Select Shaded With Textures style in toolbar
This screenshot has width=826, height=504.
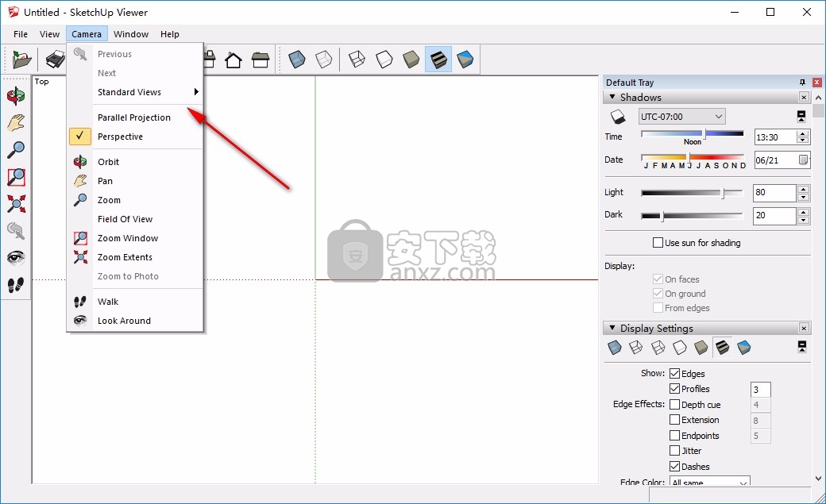click(x=438, y=60)
